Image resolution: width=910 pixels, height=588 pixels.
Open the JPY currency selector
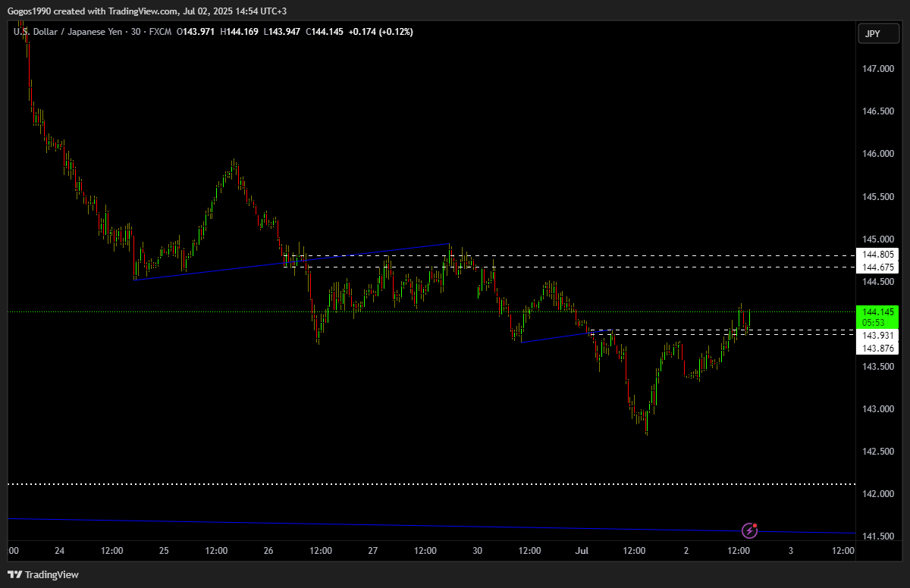pos(877,33)
